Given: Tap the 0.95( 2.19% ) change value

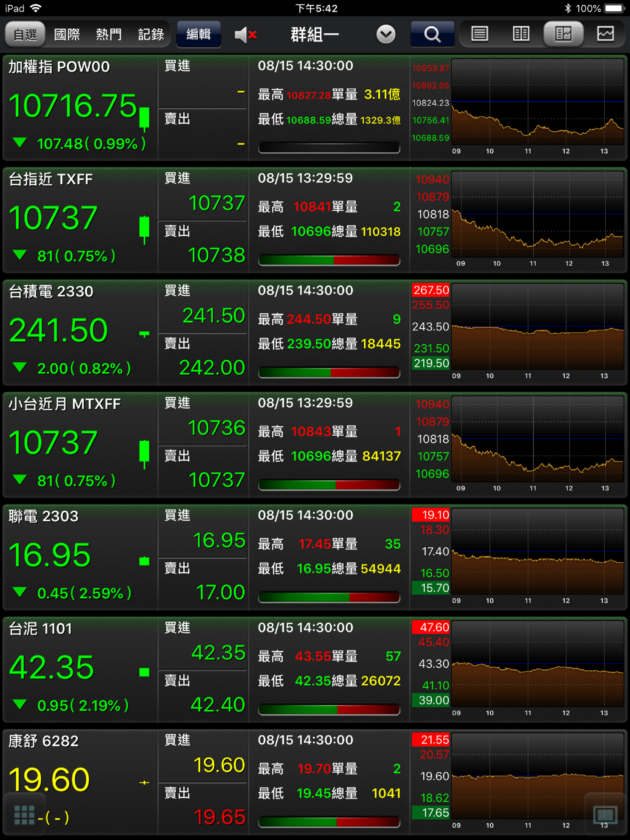Looking at the screenshot, I should point(83,706).
